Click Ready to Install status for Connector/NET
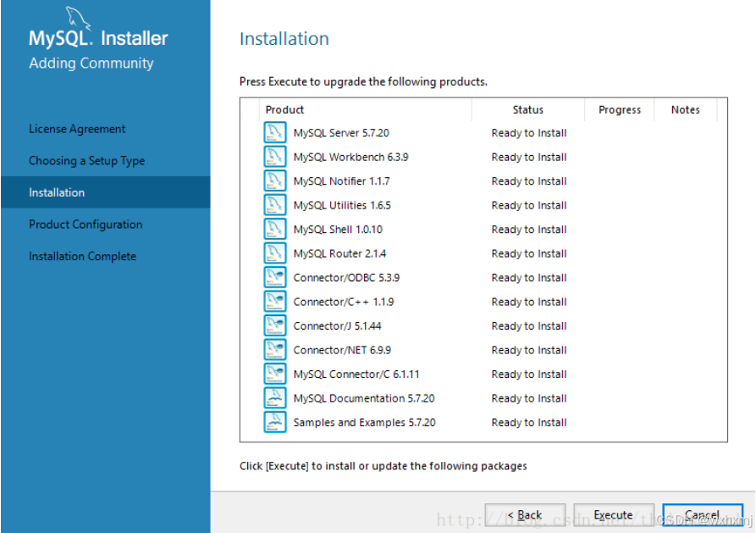Image resolution: width=756 pixels, height=533 pixels. pyautogui.click(x=529, y=350)
